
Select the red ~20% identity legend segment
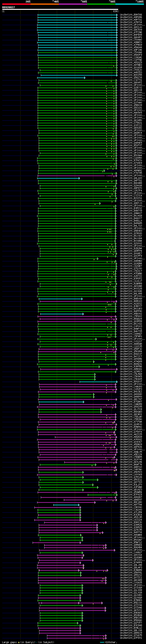[16, 4]
